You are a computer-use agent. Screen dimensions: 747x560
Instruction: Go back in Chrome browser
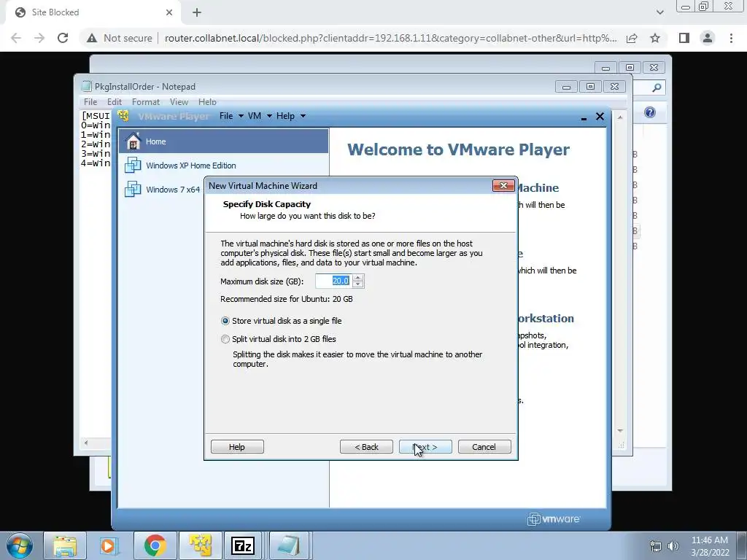(16, 38)
